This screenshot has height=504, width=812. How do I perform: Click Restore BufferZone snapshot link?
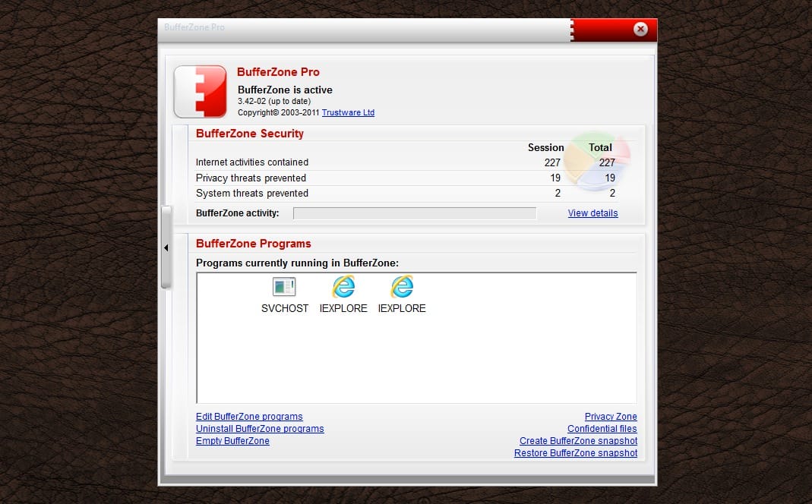[576, 453]
